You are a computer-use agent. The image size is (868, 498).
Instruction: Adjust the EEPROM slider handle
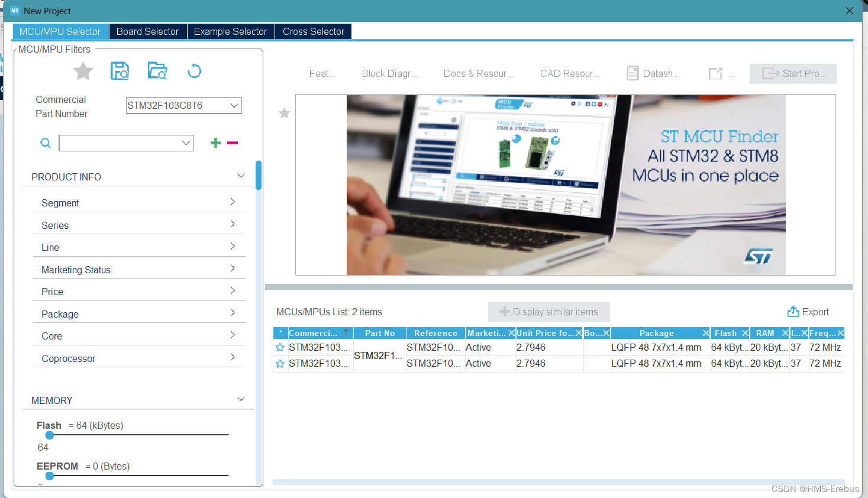tap(50, 476)
